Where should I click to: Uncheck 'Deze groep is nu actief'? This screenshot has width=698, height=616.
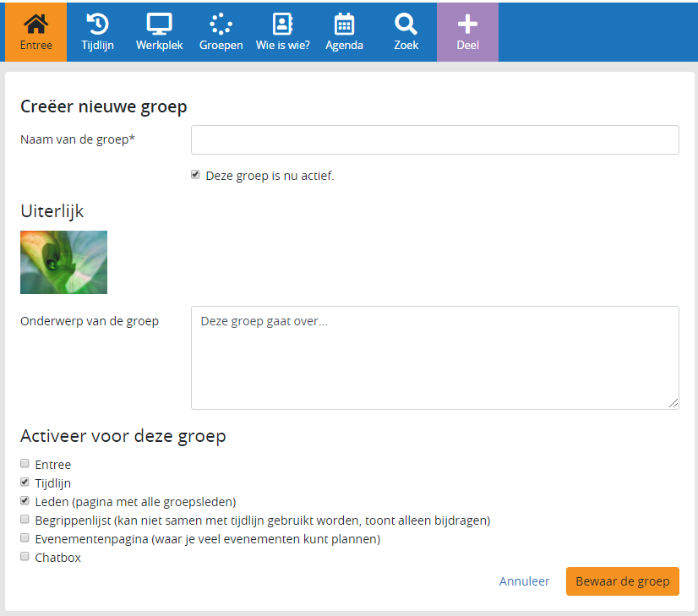195,174
